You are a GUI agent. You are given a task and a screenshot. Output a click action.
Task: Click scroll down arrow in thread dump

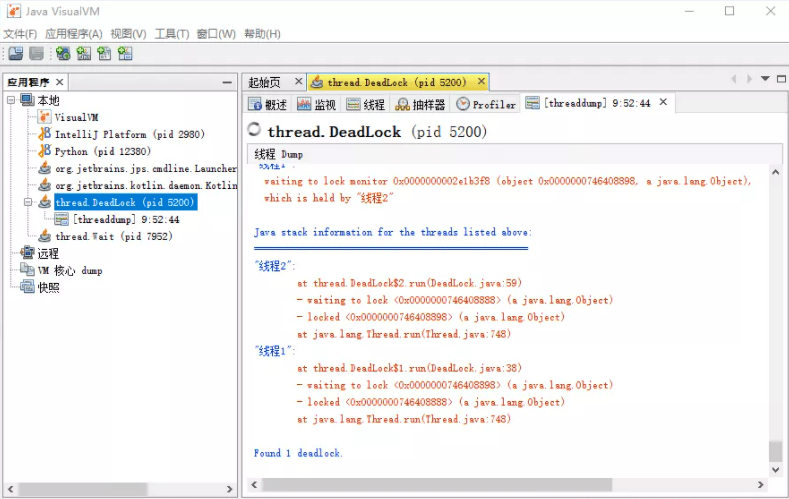(x=775, y=470)
